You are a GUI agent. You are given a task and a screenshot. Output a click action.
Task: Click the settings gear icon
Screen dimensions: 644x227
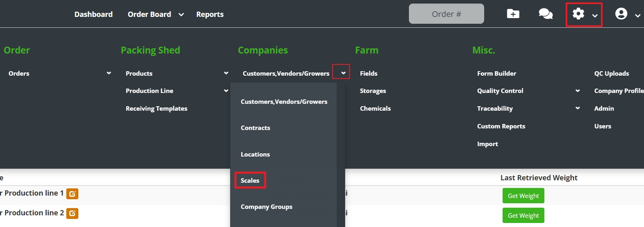click(x=579, y=14)
